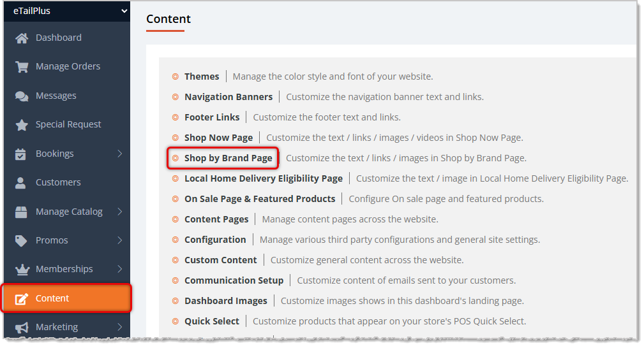The width and height of the screenshot is (644, 348).
Task: Open the Configuration link
Action: coord(215,240)
